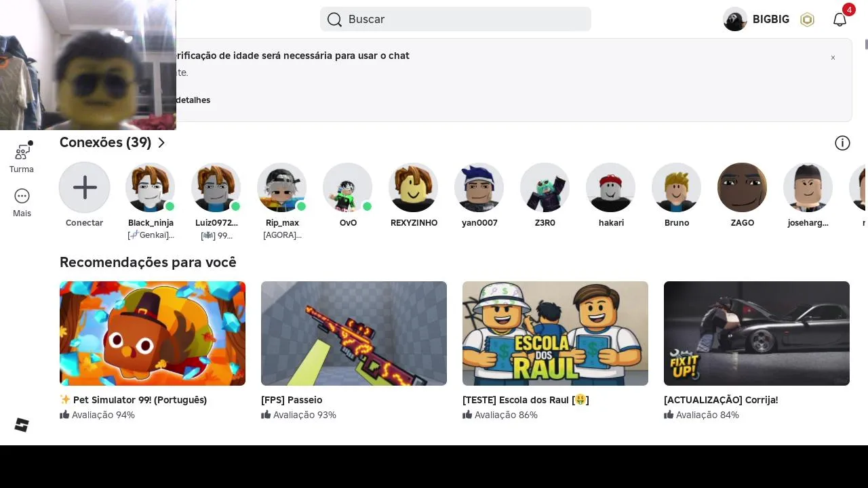This screenshot has height=488, width=868.
Task: Click Black_ninja's Genkai status text
Action: tap(151, 235)
